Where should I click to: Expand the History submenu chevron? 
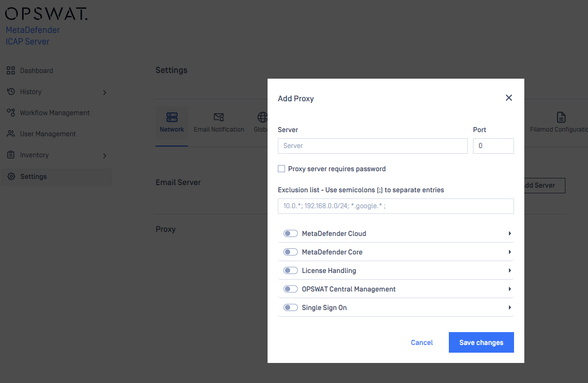click(x=105, y=93)
